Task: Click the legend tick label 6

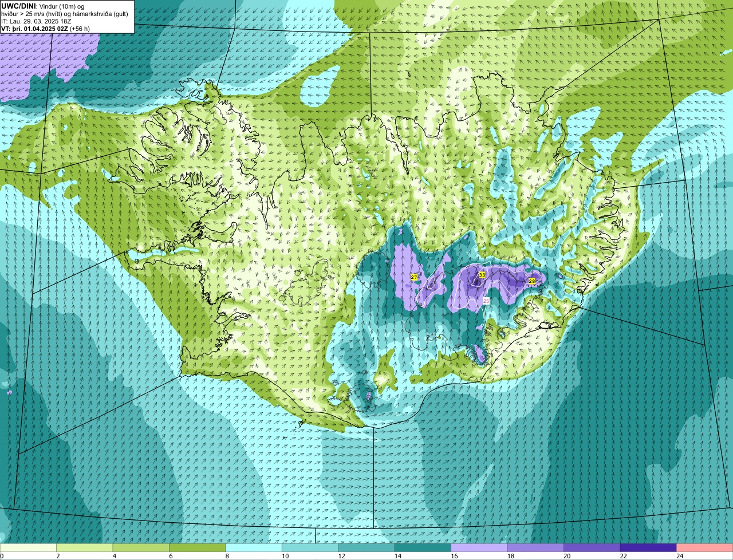Action: [171, 556]
